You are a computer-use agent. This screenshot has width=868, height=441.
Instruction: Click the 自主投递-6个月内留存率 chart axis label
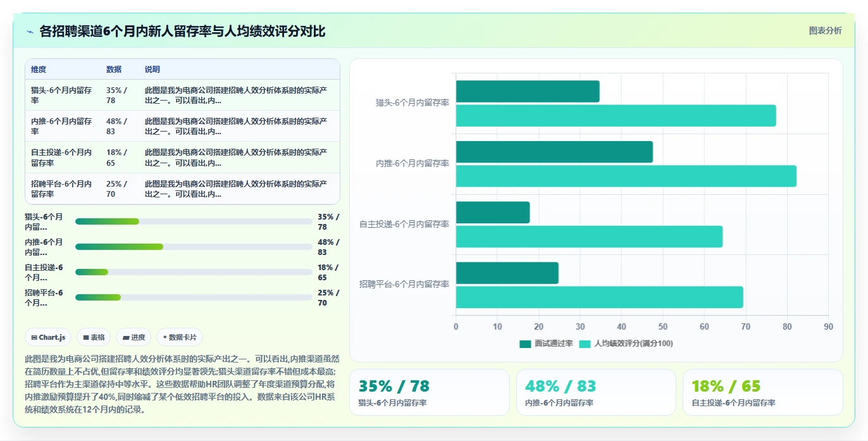pos(404,224)
